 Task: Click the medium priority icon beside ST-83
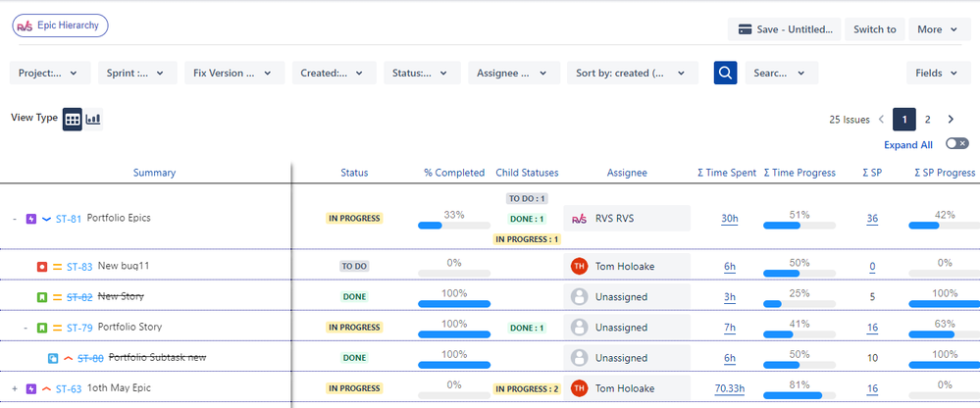pos(58,266)
